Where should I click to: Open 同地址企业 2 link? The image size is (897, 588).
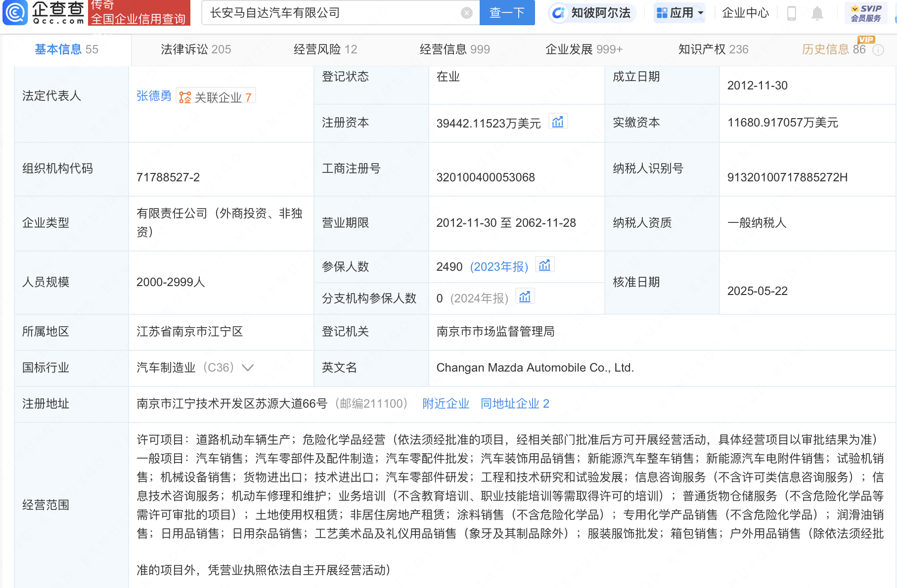point(515,404)
